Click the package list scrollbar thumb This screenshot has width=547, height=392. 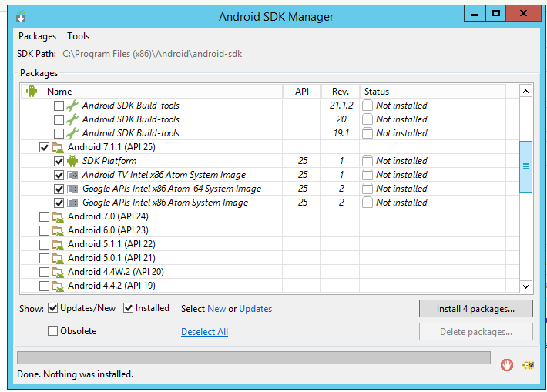click(x=525, y=166)
